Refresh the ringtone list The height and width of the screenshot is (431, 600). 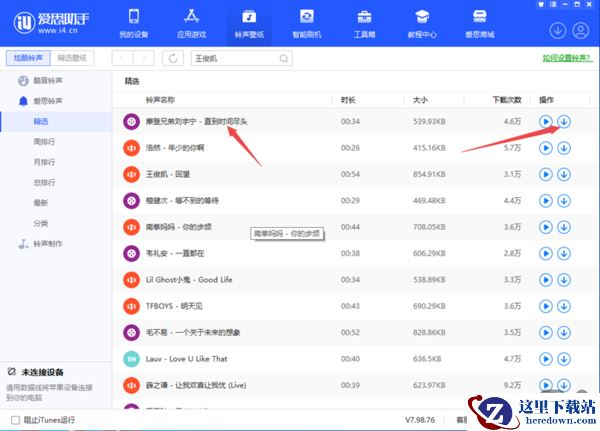coord(173,58)
